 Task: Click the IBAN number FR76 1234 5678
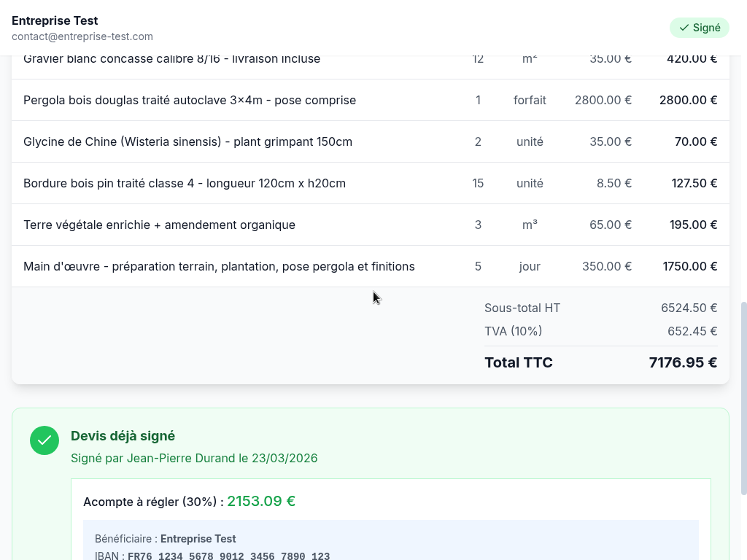[x=228, y=556]
